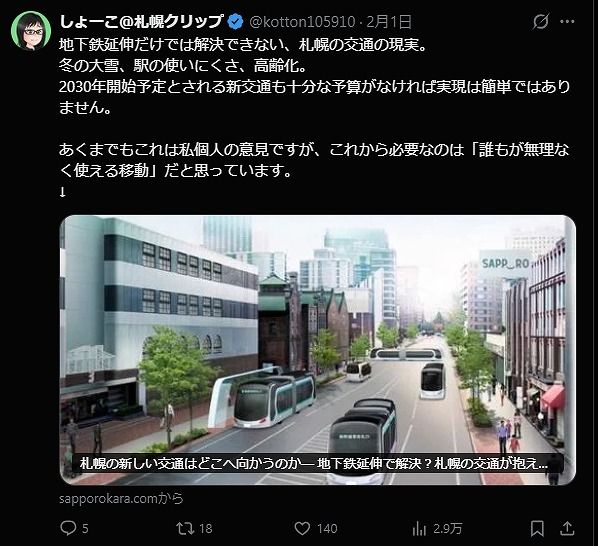Screen dimensions: 598x546
Task: Click the repost count 18
Action: 206,528
